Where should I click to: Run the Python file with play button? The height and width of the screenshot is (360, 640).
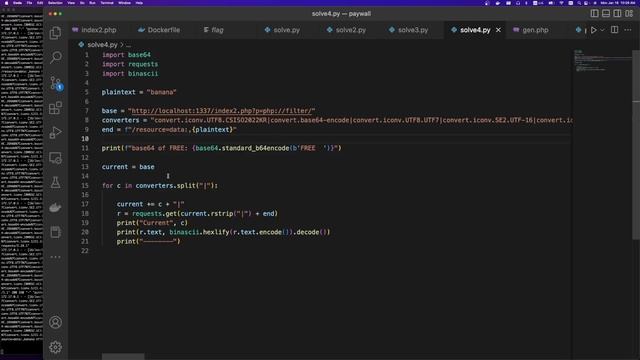pyautogui.click(x=593, y=30)
